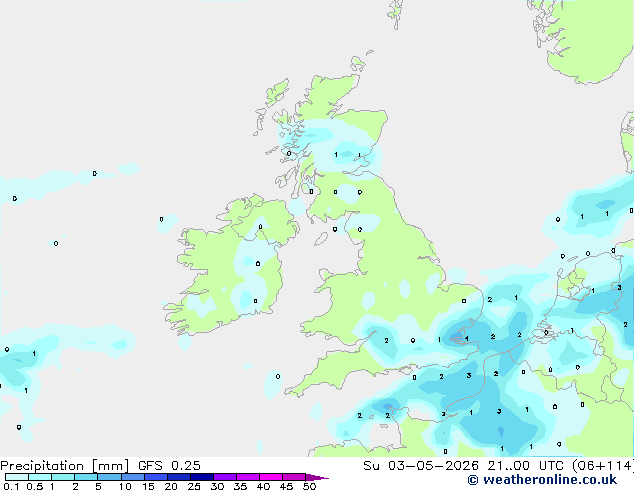Click the over-50 arrow tip of legend

[317, 477]
